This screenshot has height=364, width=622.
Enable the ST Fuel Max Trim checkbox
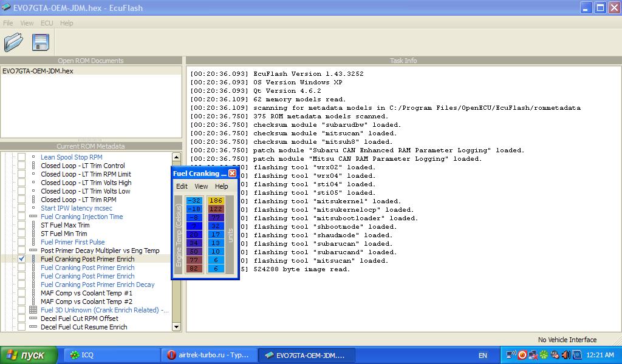pyautogui.click(x=21, y=225)
